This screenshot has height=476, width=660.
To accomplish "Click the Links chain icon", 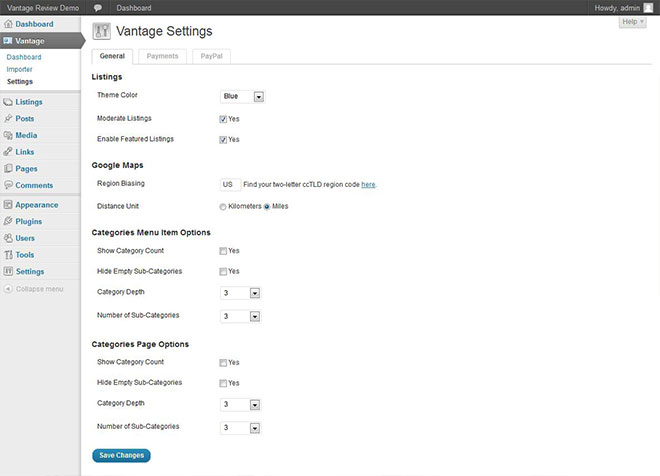I will (x=8, y=152).
